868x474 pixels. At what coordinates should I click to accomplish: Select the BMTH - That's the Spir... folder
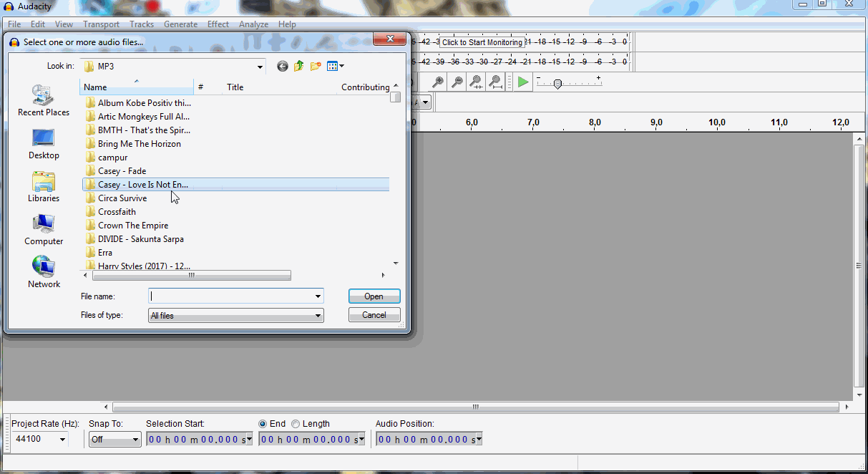[x=137, y=130]
